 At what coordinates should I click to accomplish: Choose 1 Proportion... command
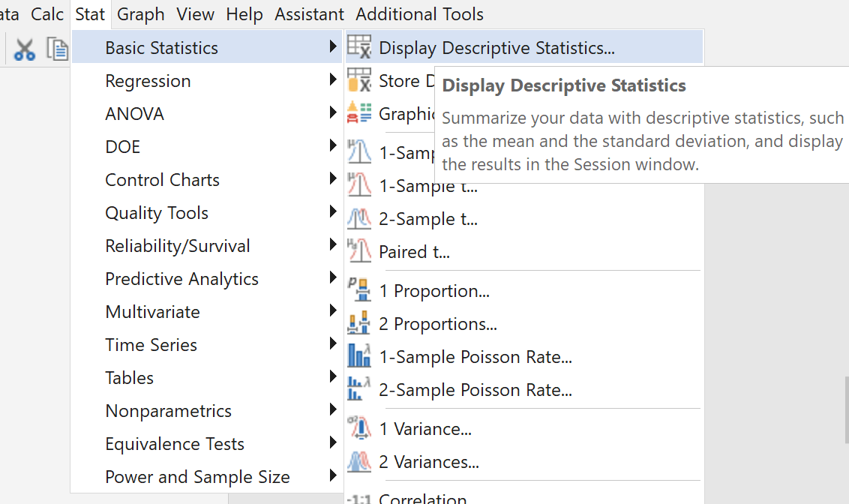(524, 291)
